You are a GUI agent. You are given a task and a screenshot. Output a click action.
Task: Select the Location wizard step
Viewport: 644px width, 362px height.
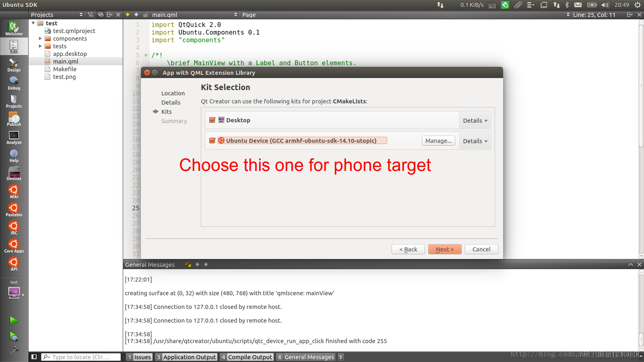[173, 93]
